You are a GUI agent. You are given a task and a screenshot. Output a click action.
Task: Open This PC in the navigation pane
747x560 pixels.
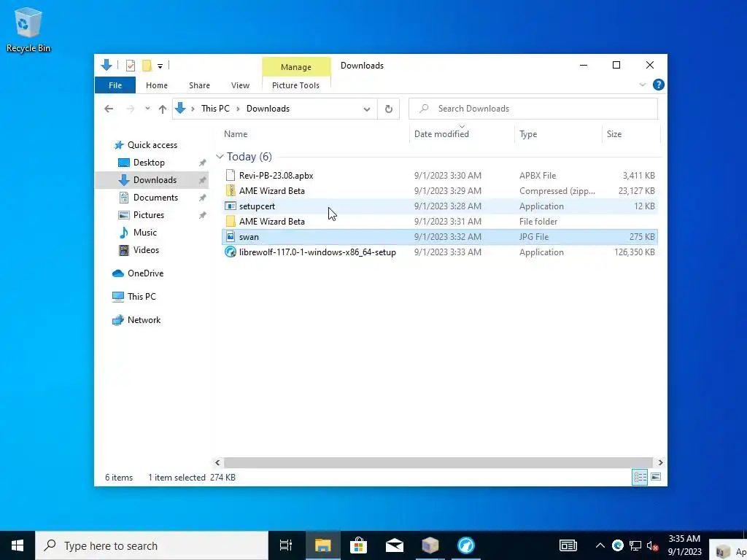(x=142, y=297)
